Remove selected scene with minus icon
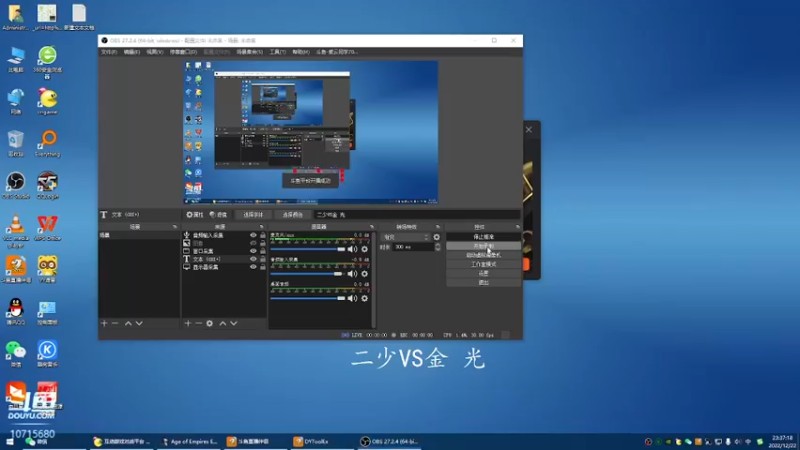This screenshot has height=450, width=800. (x=115, y=323)
